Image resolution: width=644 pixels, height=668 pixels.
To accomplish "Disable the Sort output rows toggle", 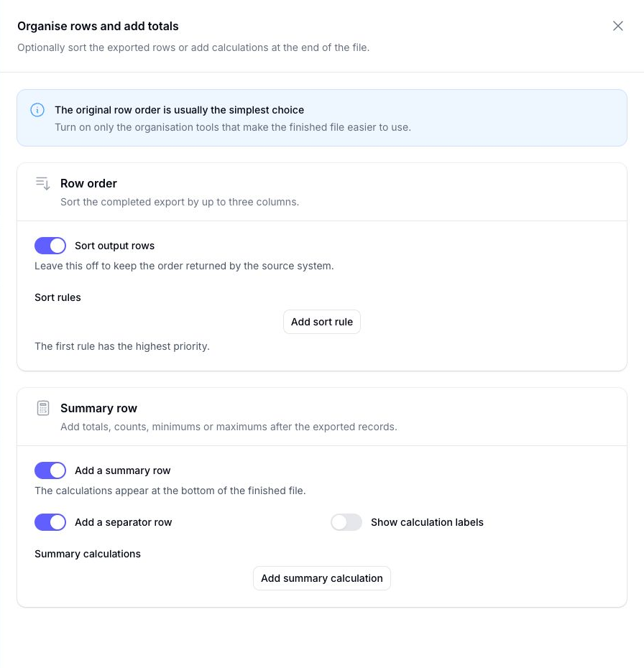I will click(50, 246).
